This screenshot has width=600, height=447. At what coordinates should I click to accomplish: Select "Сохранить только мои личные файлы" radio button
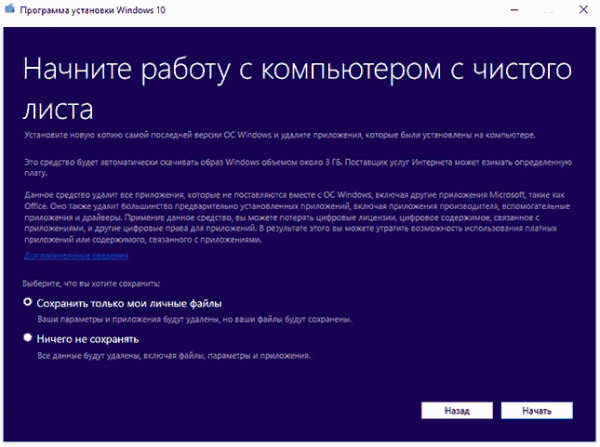coord(27,302)
